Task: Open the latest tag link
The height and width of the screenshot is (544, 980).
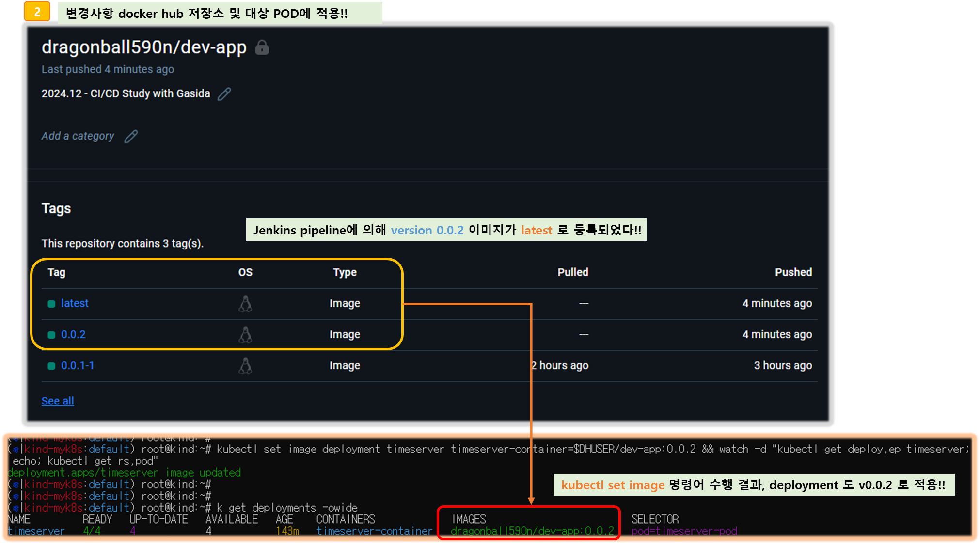Action: coord(75,303)
